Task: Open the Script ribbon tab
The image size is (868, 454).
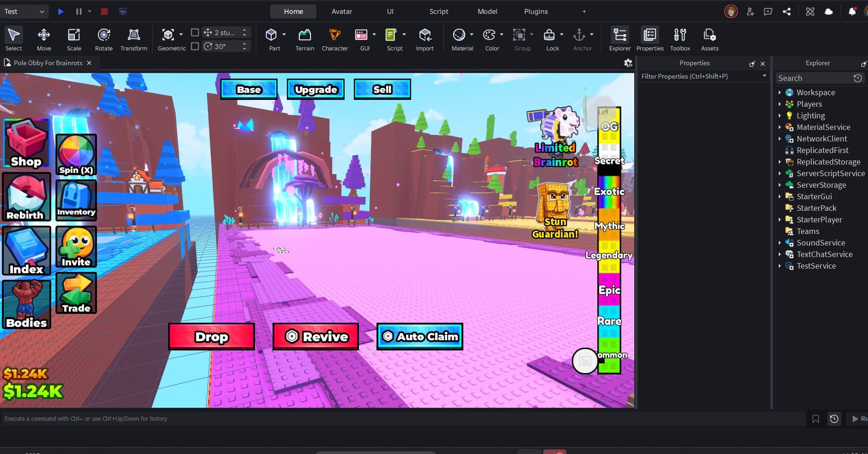Action: (x=439, y=12)
